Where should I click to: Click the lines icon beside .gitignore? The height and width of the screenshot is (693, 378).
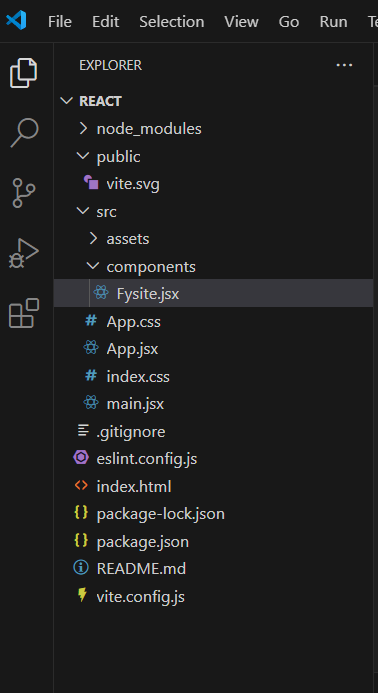83,430
